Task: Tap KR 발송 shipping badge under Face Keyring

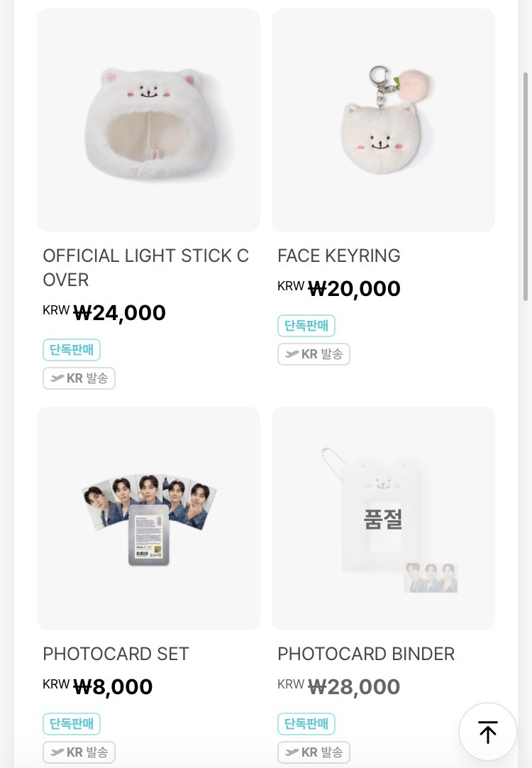Action: (x=314, y=354)
